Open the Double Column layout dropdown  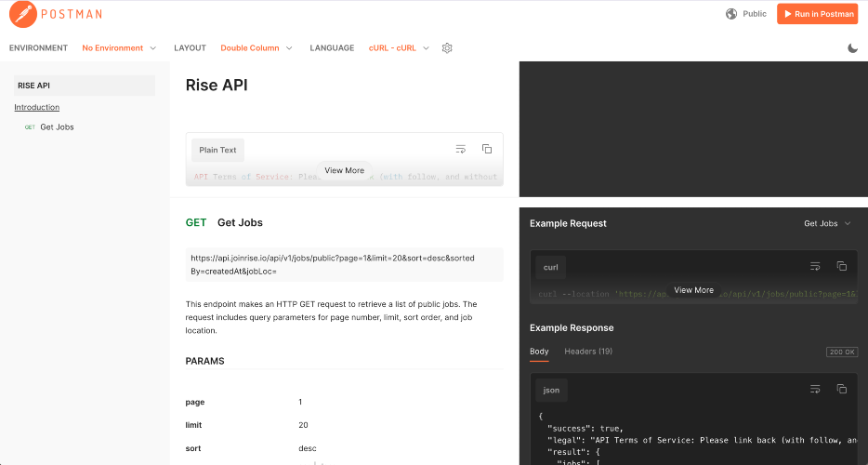pos(256,48)
